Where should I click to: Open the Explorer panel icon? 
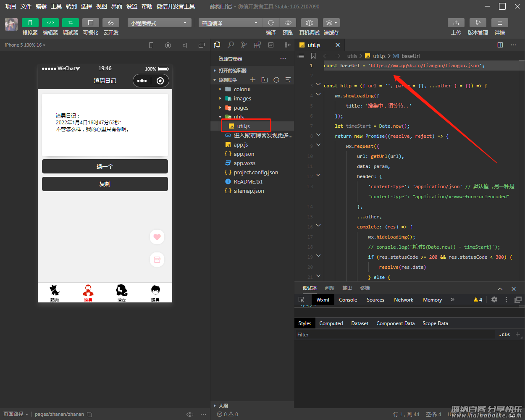[x=217, y=45]
